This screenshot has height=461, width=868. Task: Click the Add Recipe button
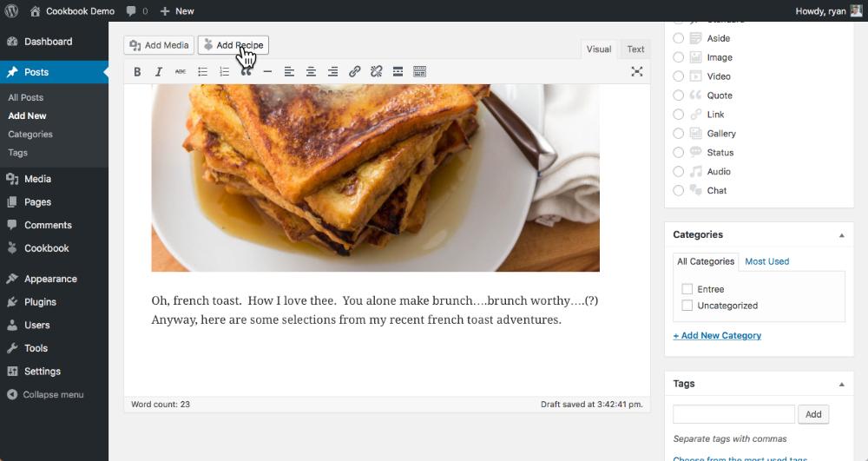[x=233, y=45]
